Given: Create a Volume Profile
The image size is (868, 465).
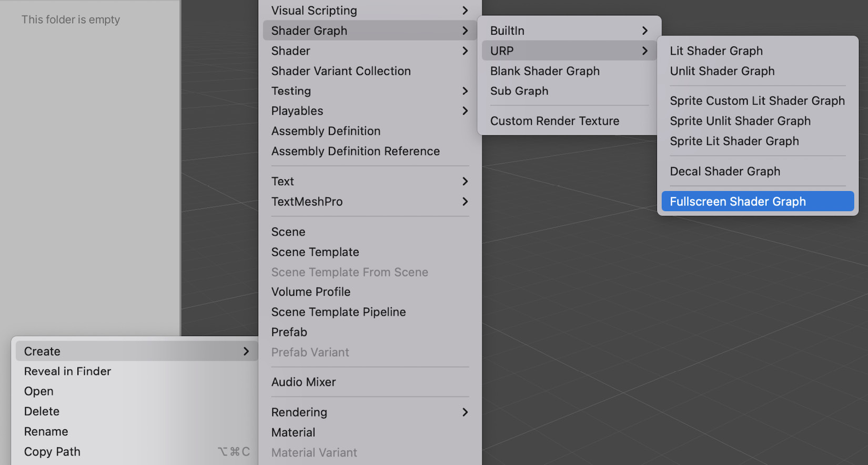Looking at the screenshot, I should (x=370, y=292).
